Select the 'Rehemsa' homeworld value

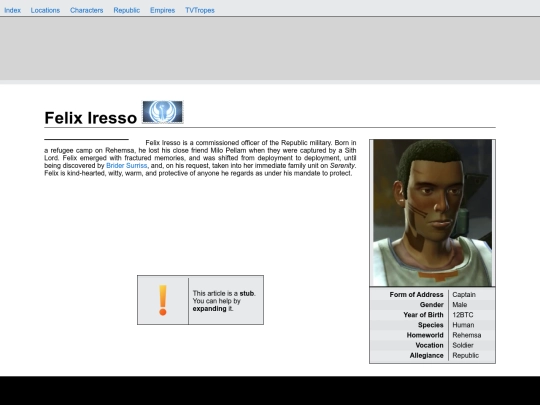(467, 335)
